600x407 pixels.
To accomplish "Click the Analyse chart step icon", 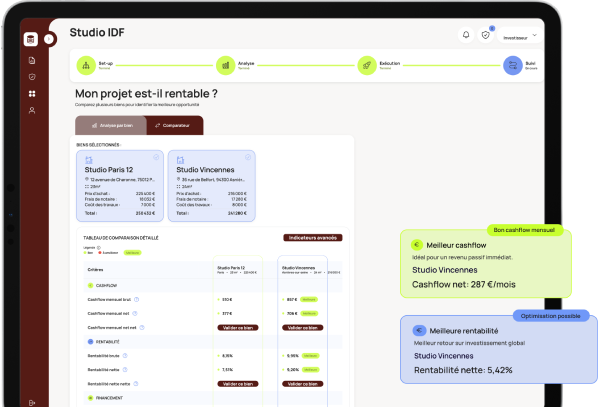I will tap(226, 66).
